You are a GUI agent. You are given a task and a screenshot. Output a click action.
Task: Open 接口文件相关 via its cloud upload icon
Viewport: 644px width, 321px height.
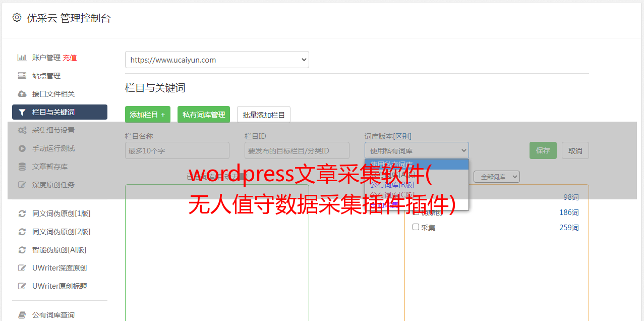pos(22,94)
